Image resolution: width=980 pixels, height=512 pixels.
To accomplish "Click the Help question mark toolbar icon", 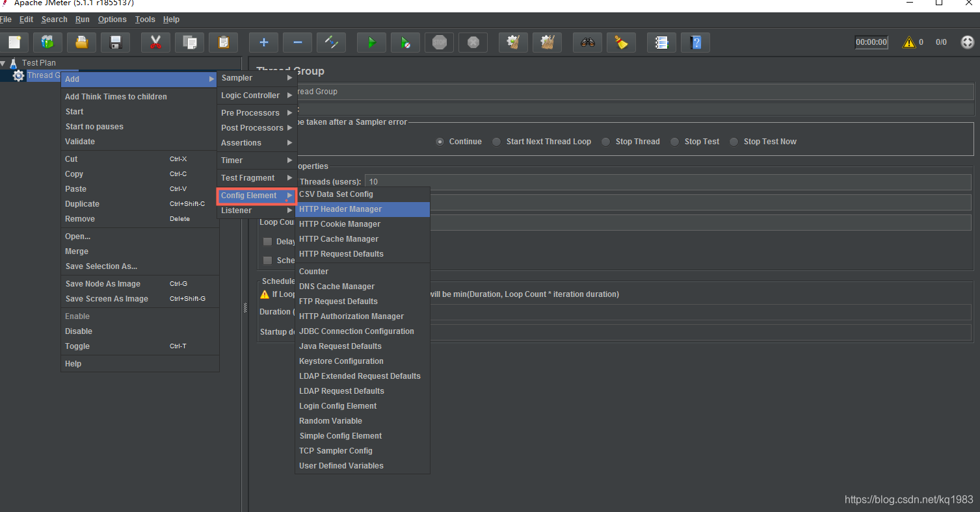I will [695, 43].
